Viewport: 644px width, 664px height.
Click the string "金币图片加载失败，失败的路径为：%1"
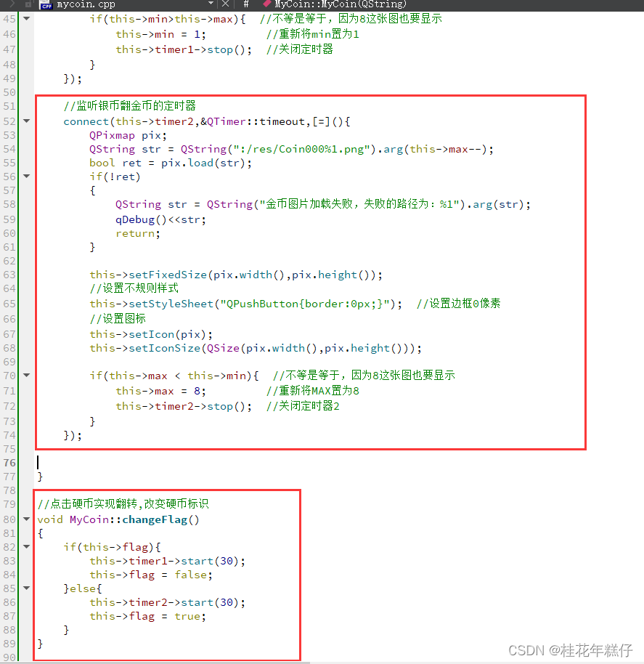click(x=359, y=205)
